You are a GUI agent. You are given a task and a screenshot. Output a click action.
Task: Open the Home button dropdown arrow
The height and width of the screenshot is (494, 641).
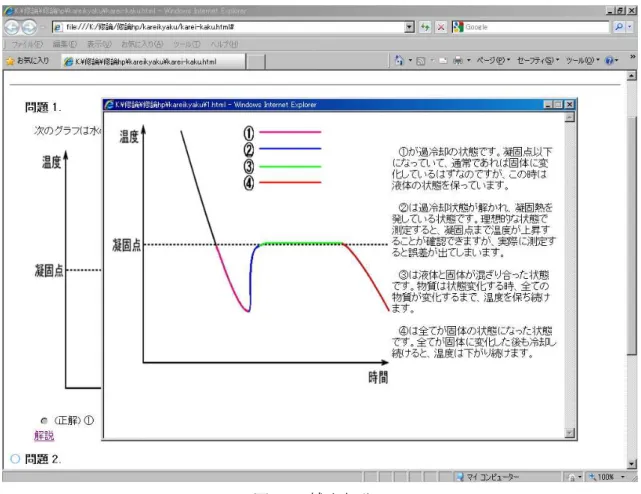(410, 61)
